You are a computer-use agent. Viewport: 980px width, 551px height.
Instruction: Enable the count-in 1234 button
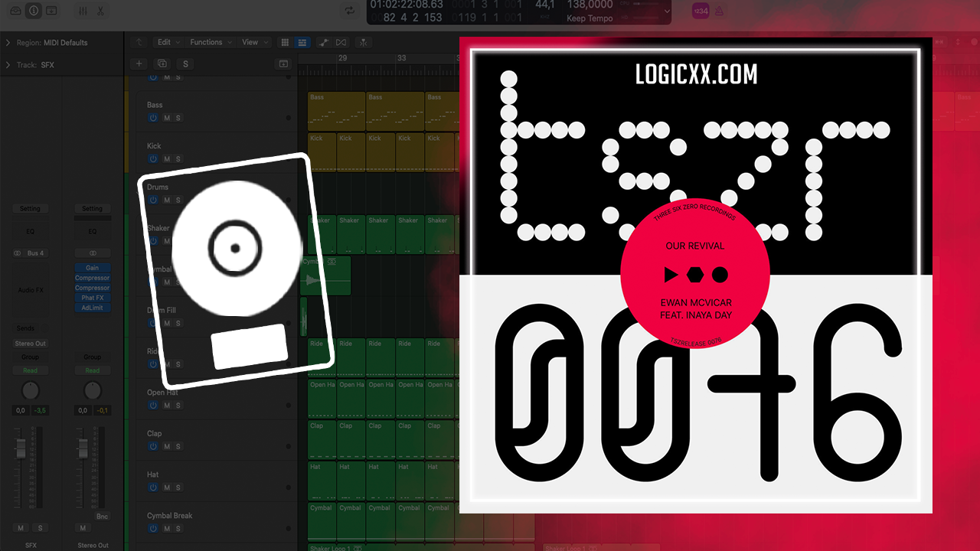tap(700, 11)
